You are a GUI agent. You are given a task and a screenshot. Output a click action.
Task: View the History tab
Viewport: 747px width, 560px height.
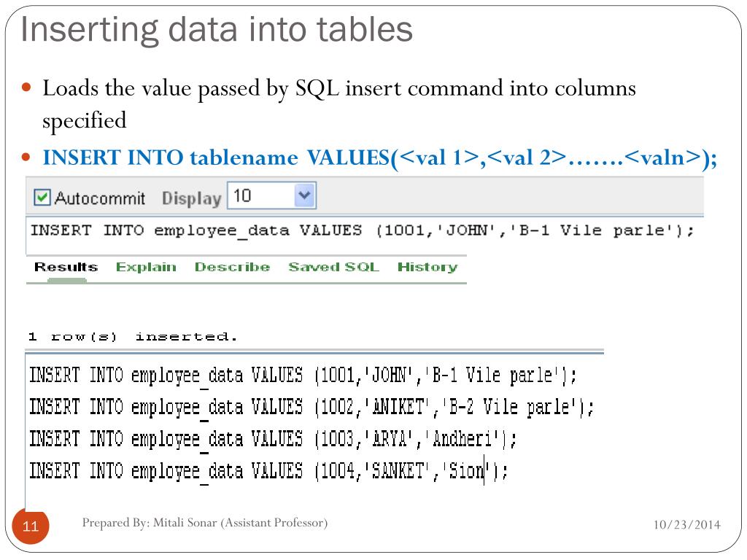[427, 267]
